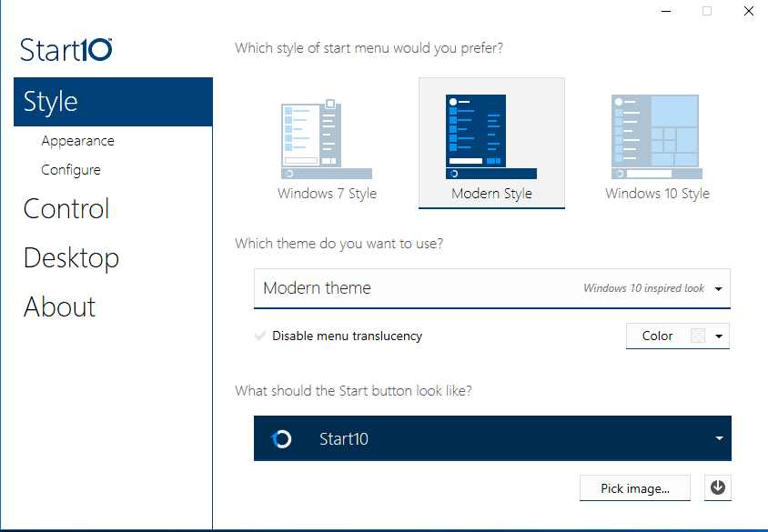Click the Pick image button
The image size is (768, 532).
[x=634, y=487]
